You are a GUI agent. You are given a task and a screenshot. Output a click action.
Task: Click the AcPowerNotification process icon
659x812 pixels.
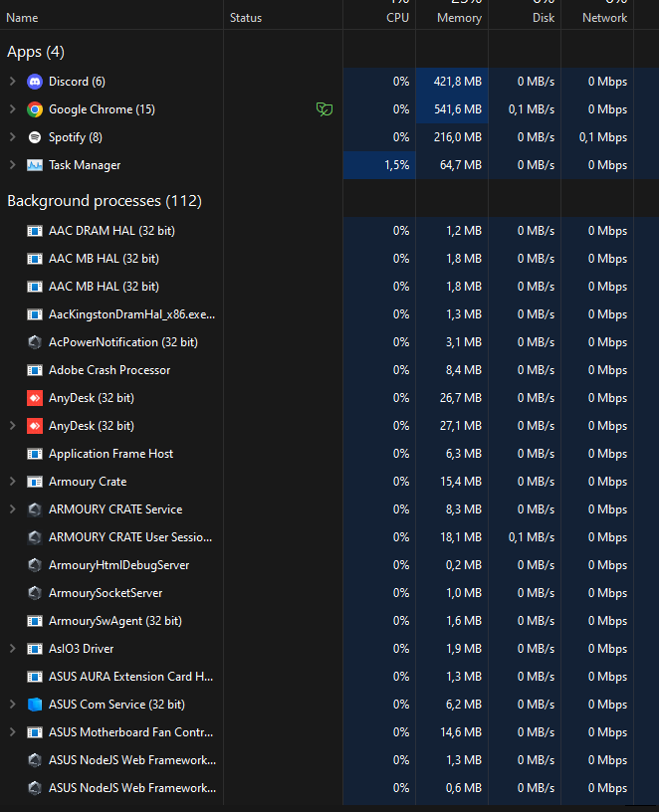pyautogui.click(x=35, y=342)
